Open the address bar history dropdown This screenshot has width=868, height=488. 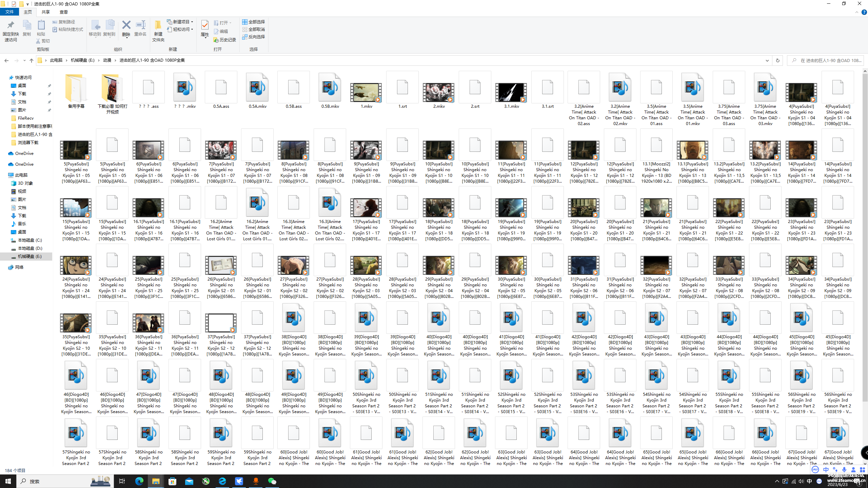pos(767,60)
